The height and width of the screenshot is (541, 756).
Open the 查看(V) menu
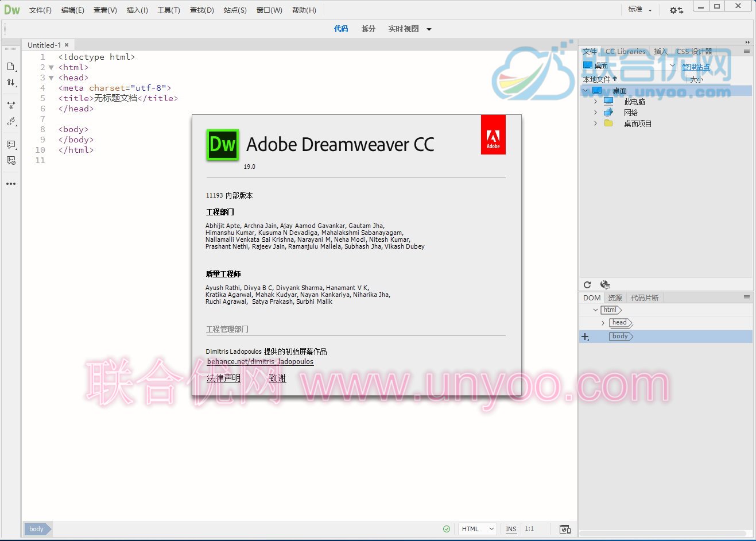[105, 10]
